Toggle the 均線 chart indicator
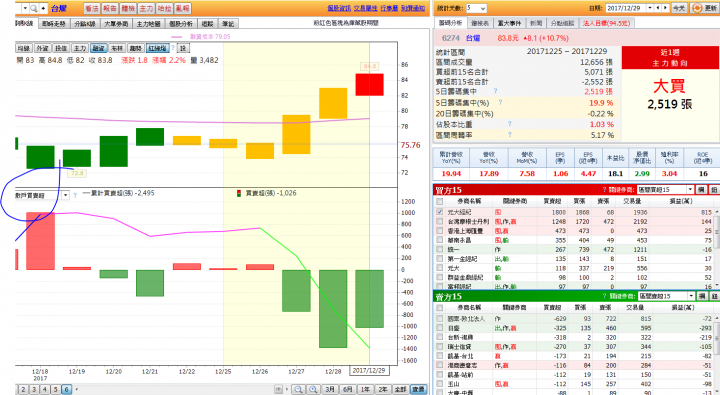 pos(23,48)
